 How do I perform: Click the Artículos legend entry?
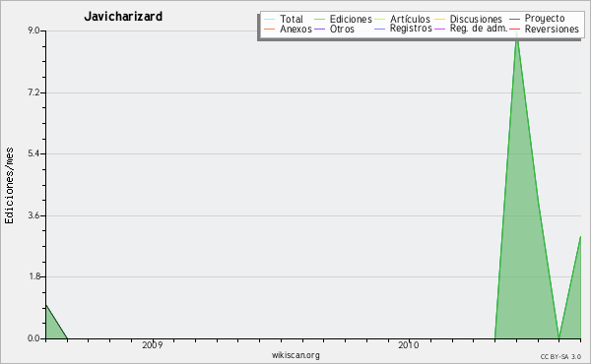pyautogui.click(x=402, y=19)
